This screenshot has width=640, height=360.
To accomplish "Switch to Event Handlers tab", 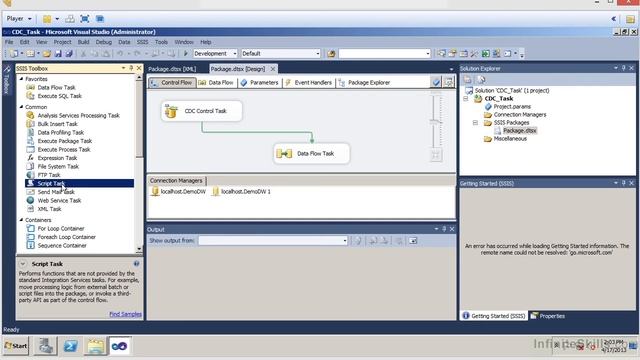I will pos(309,82).
